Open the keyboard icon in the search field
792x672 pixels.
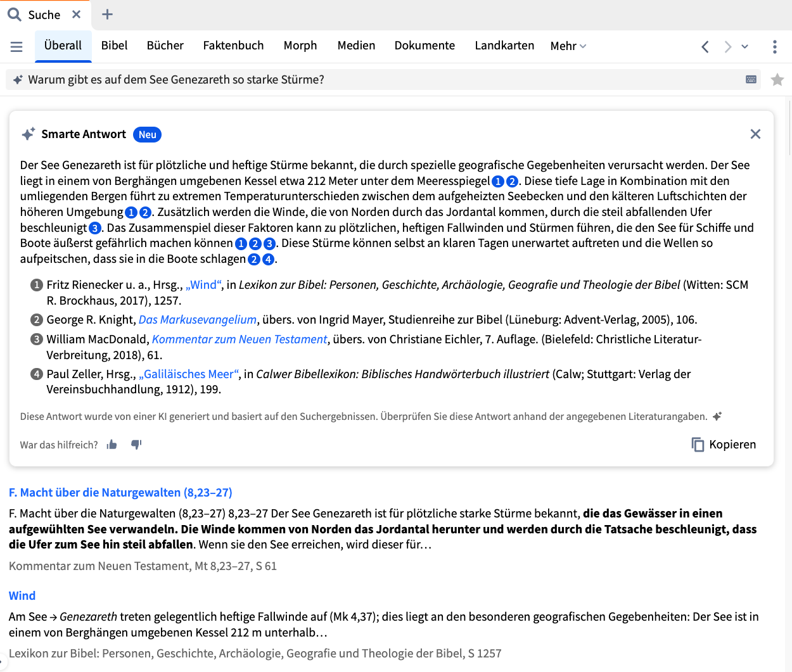point(751,80)
